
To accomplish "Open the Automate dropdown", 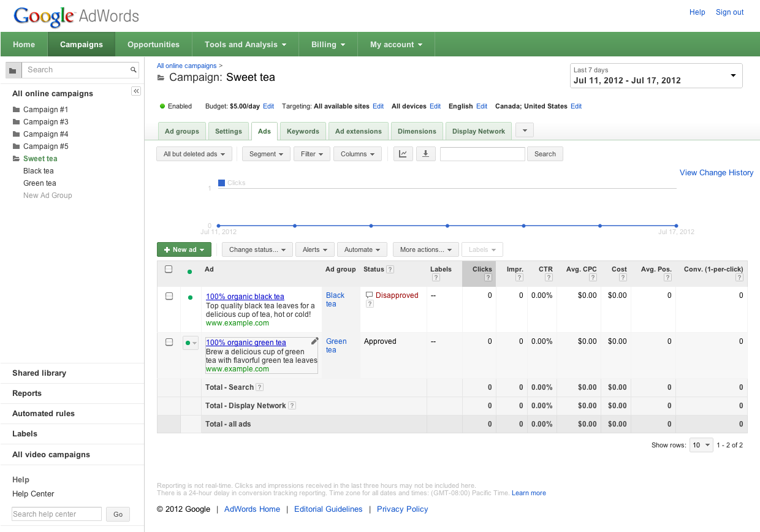I will coord(362,249).
